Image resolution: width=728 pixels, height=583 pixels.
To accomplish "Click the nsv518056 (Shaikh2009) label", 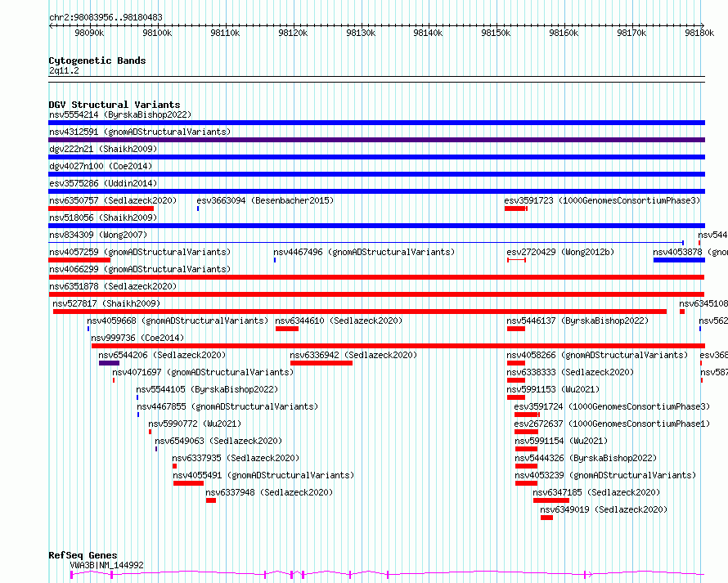I will coord(103,218).
